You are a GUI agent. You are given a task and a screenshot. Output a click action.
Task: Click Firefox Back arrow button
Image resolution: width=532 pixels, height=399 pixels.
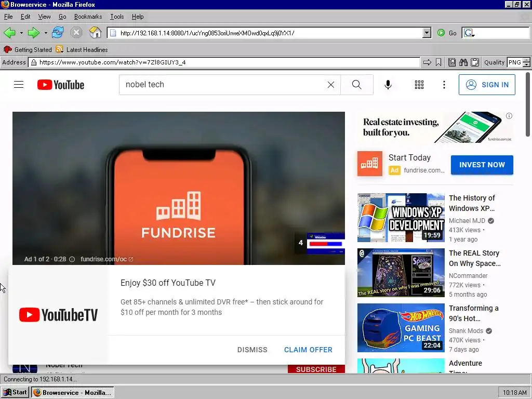(9, 33)
